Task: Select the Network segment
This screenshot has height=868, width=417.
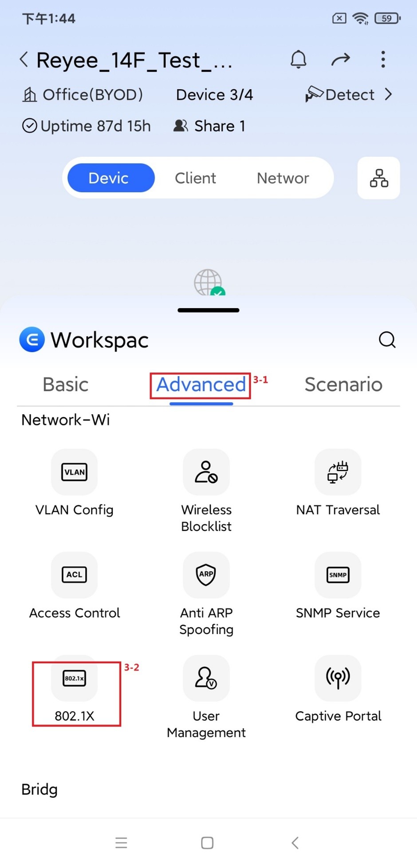Action: click(283, 178)
